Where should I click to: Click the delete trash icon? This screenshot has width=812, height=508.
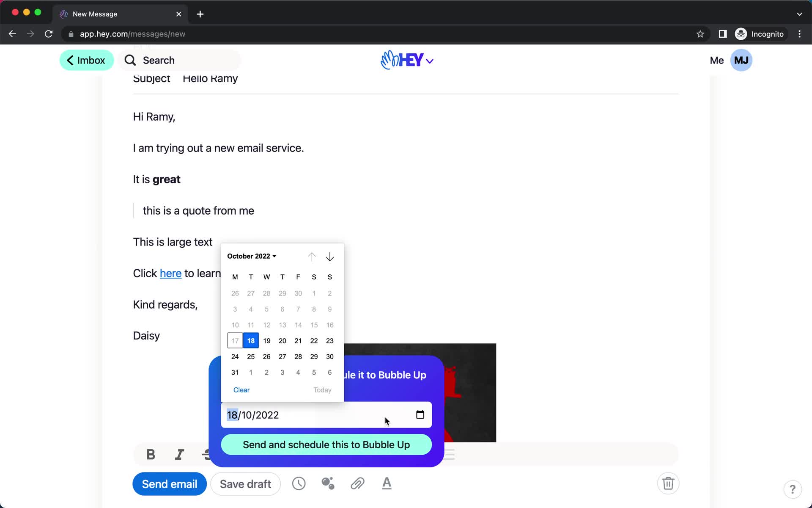point(668,483)
